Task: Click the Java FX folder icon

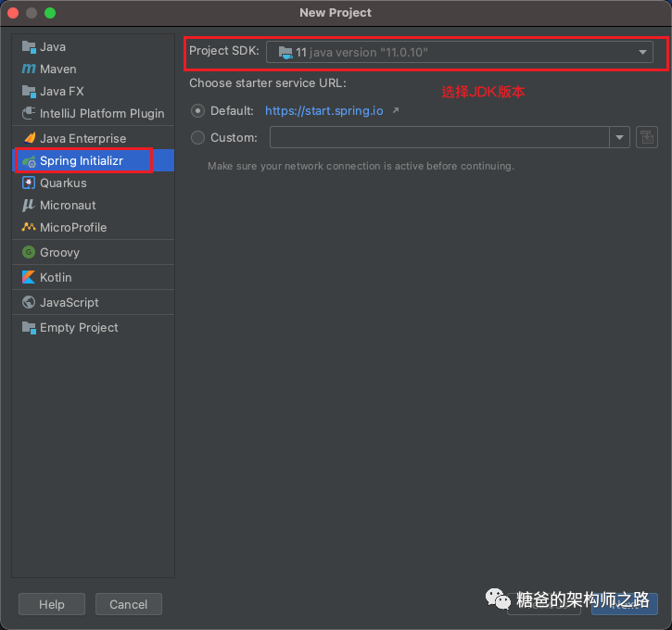Action: coord(29,91)
